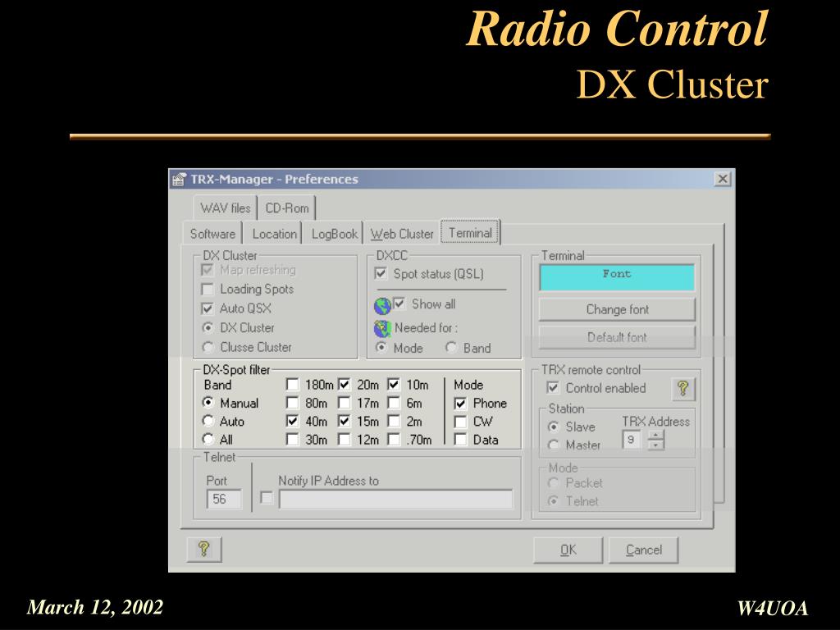
Task: Toggle the Map refreshing checkbox
Action: click(208, 270)
